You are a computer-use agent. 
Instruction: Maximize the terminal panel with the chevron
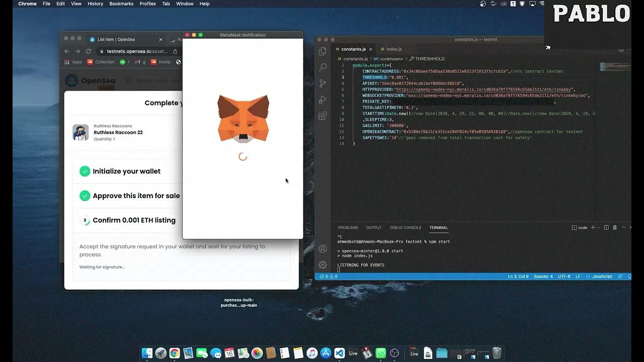pos(624,228)
